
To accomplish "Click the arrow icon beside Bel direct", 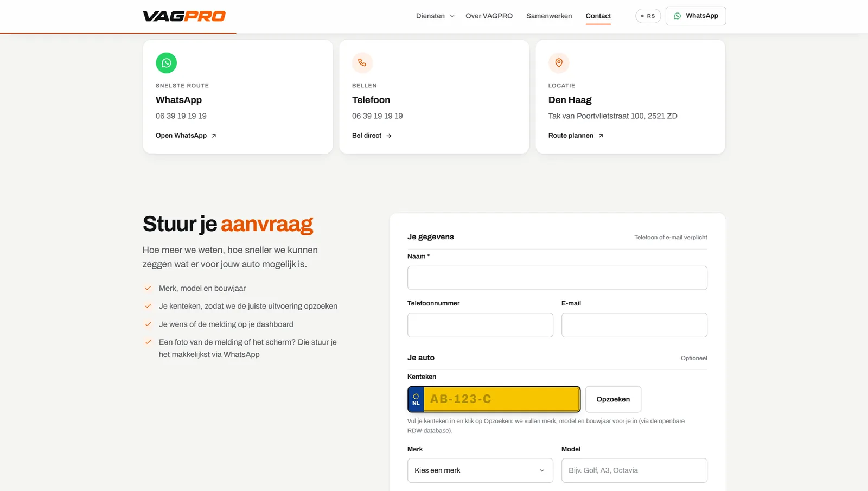I will point(389,136).
